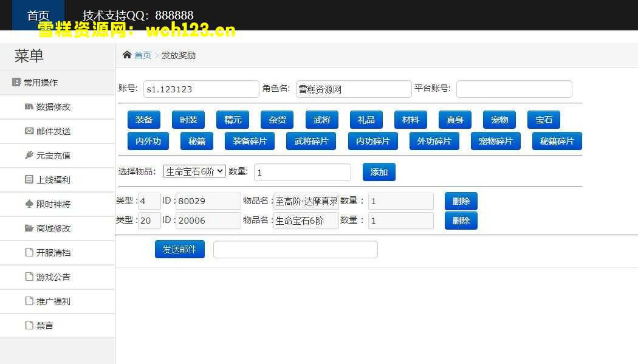Switch to the 首页 tab at top left
The image size is (638, 364).
click(x=38, y=15)
